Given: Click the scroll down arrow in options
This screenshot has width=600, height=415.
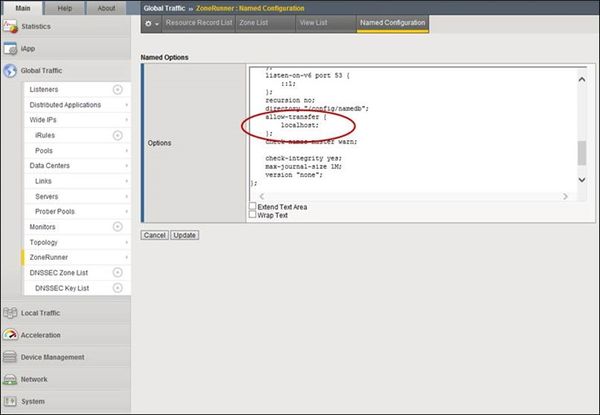Looking at the screenshot, I should (582, 180).
